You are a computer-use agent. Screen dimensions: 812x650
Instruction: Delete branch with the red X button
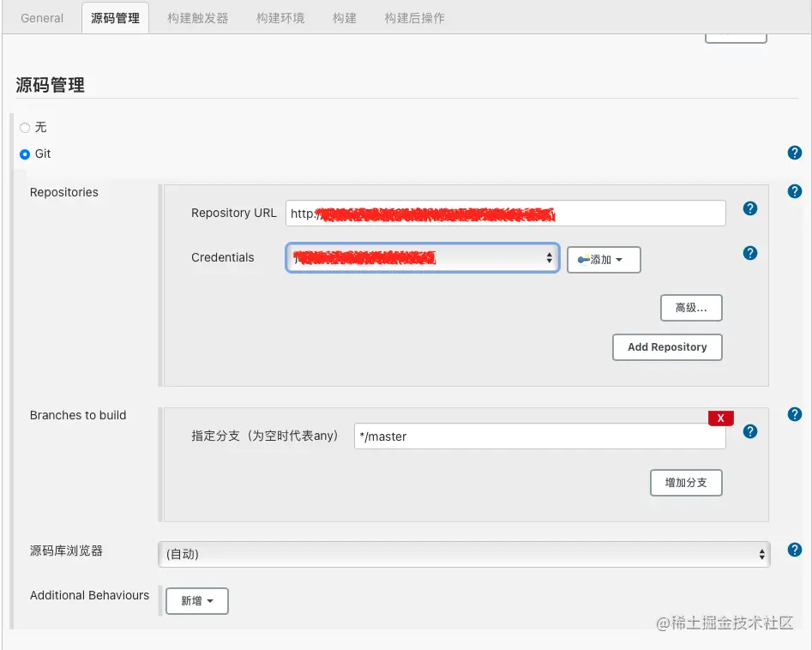coord(721,418)
